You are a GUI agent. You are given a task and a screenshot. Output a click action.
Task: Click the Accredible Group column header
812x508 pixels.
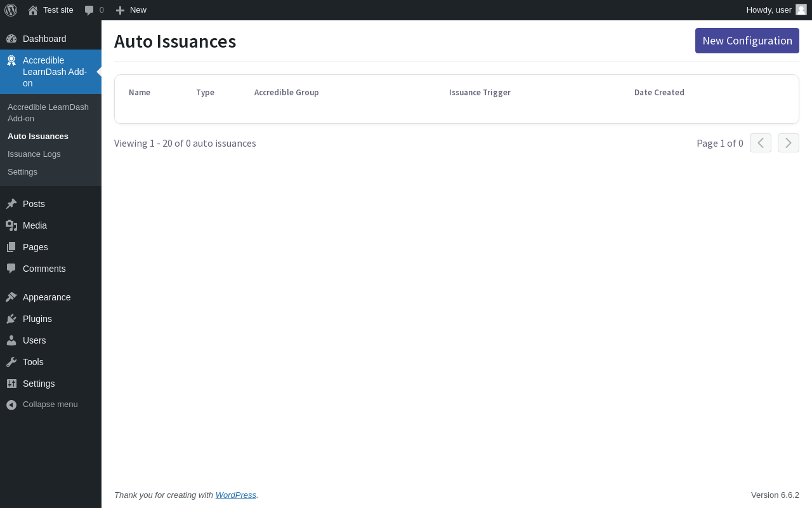287,93
